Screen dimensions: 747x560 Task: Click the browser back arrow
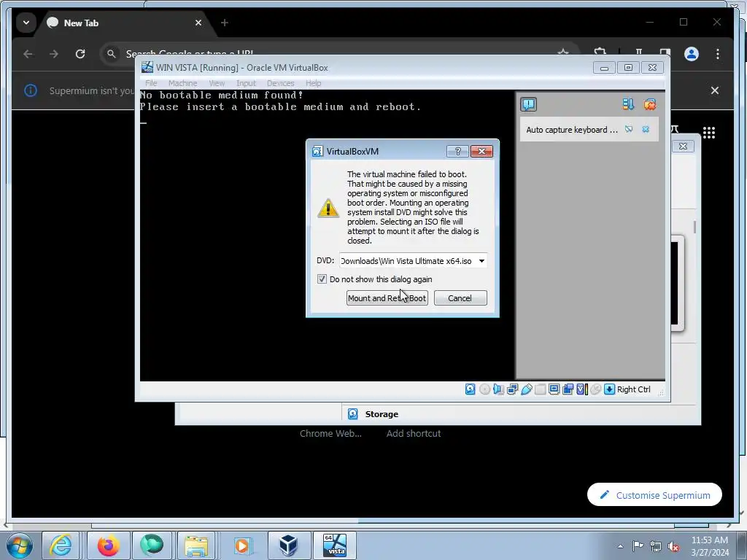click(28, 54)
